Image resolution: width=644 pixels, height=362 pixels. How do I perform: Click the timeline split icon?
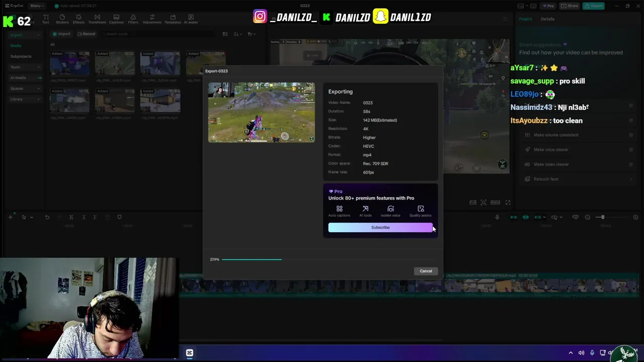click(71, 217)
